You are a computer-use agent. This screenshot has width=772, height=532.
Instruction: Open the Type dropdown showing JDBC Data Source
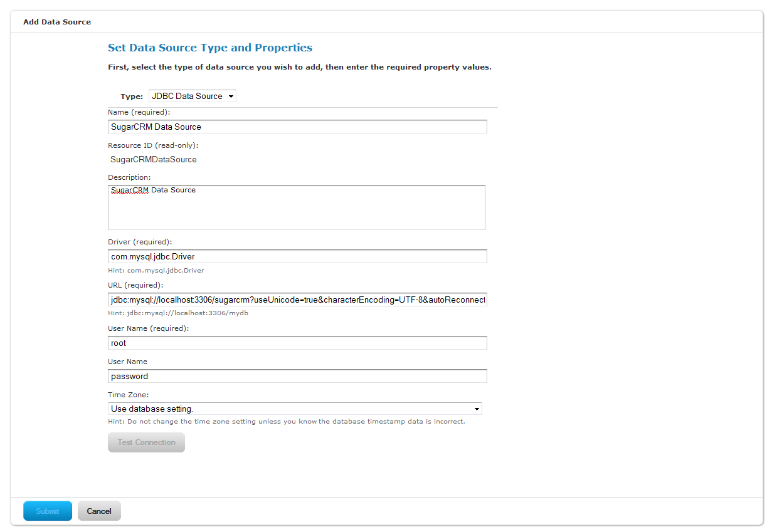point(193,96)
